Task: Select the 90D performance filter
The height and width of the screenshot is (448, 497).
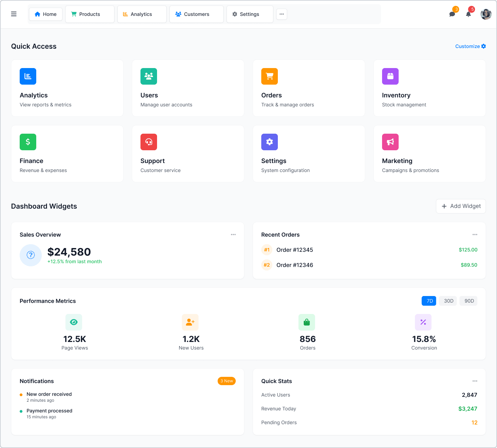Action: (468, 301)
